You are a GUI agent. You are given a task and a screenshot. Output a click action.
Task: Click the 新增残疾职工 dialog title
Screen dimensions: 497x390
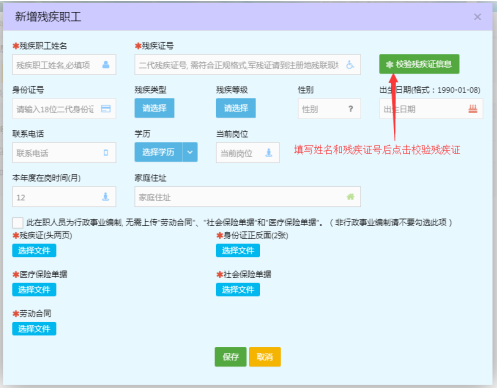click(48, 17)
